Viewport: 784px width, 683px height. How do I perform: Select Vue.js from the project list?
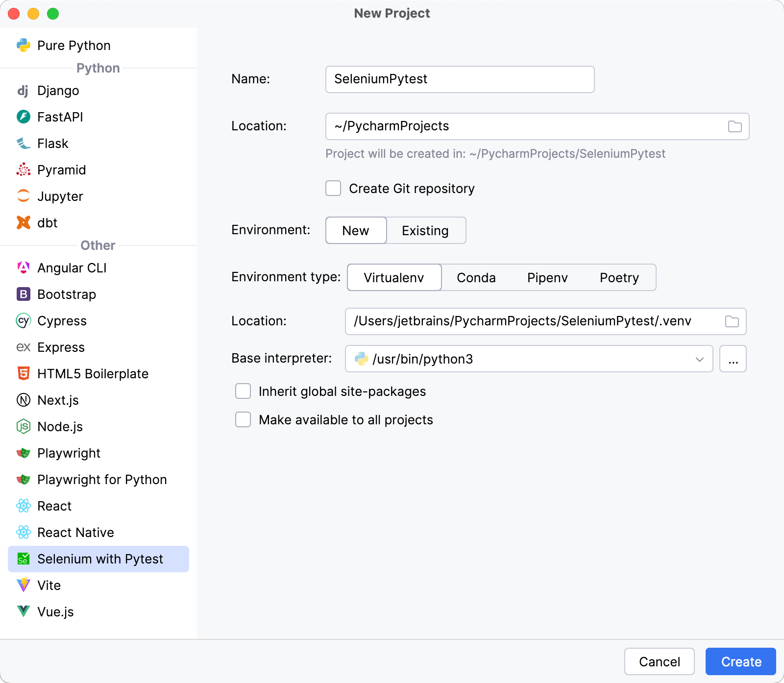point(55,611)
